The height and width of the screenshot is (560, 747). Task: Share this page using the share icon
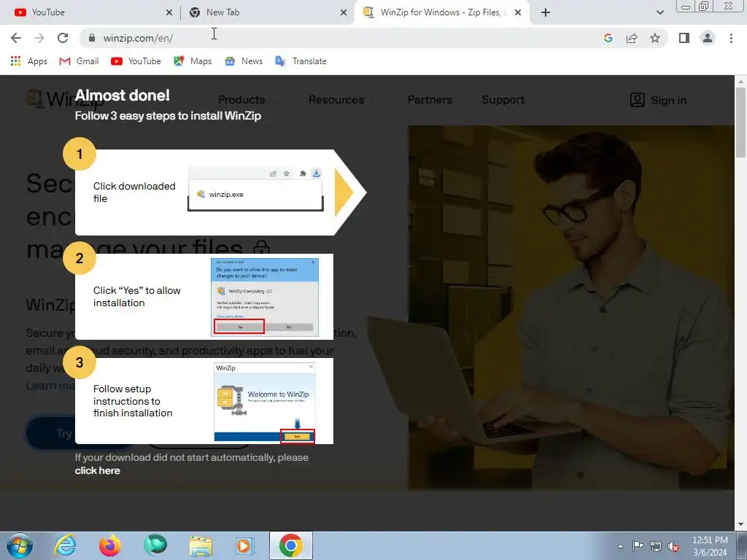coord(632,38)
